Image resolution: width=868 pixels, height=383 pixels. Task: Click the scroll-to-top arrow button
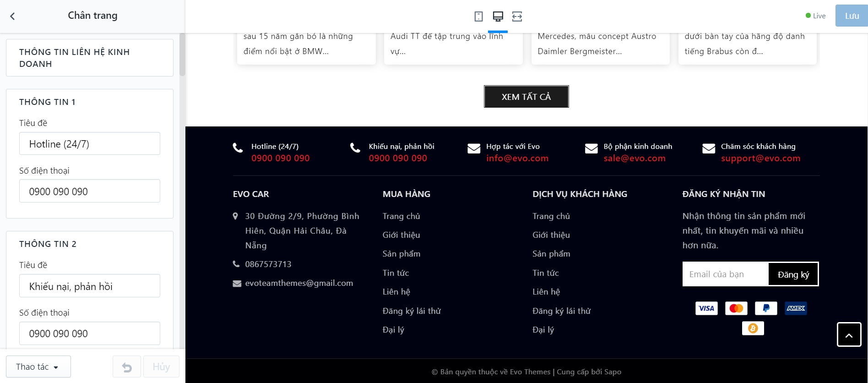click(849, 334)
